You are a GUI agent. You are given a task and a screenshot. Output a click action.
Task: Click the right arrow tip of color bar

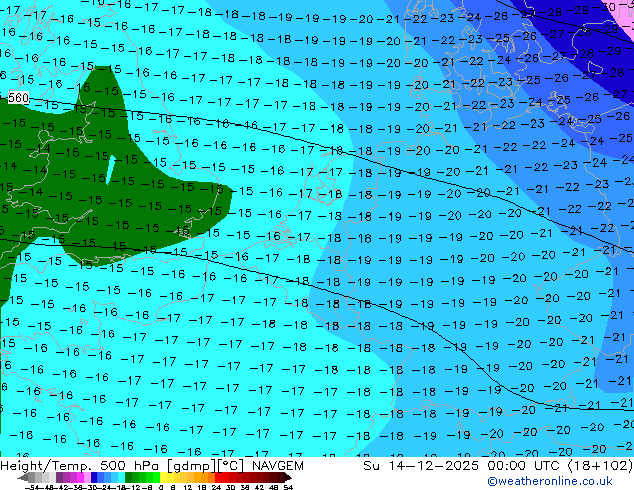tap(290, 478)
